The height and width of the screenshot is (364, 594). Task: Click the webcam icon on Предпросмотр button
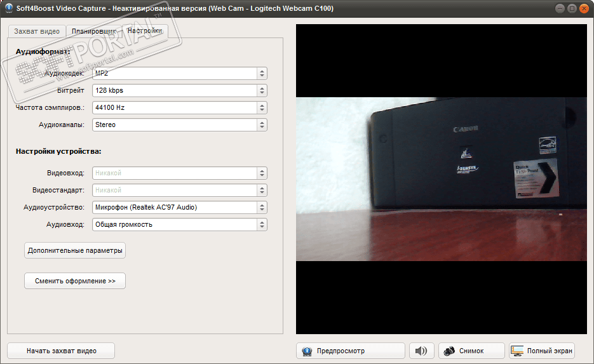307,351
